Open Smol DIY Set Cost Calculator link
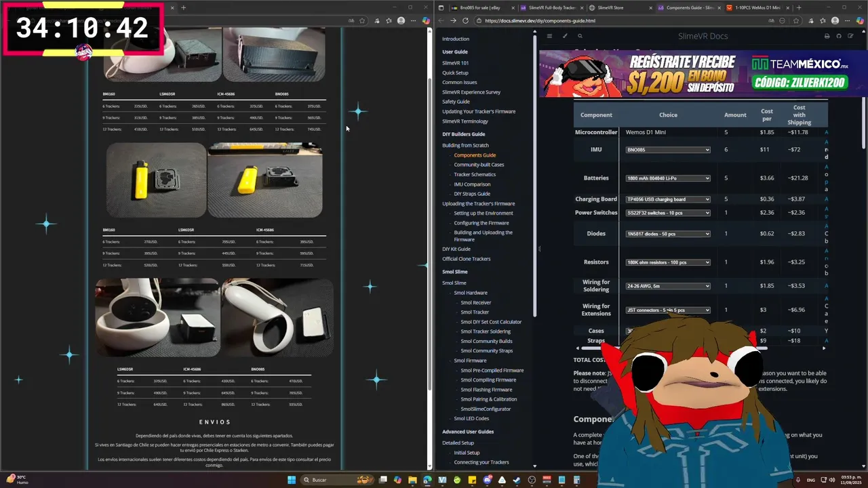This screenshot has height=488, width=868. [x=491, y=322]
